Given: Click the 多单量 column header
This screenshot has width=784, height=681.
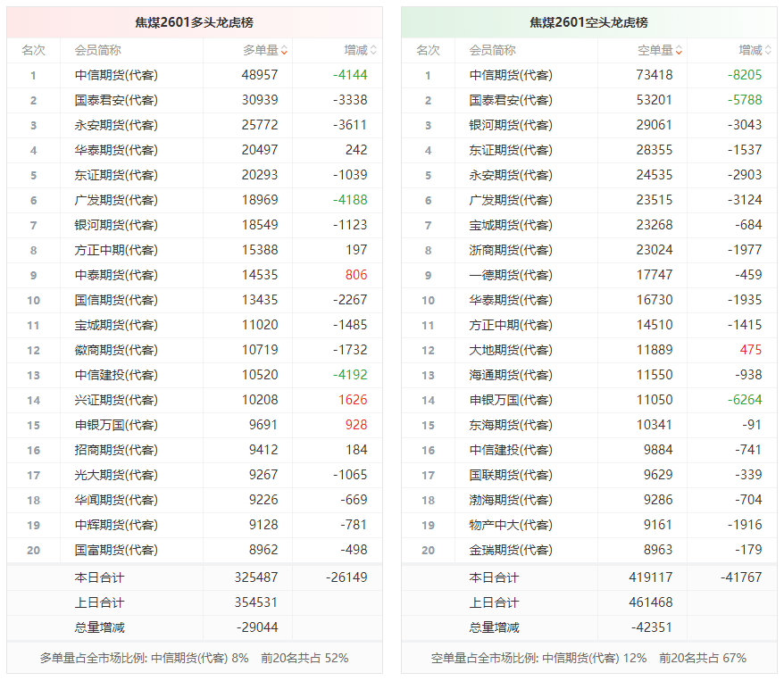Looking at the screenshot, I should click(x=261, y=51).
